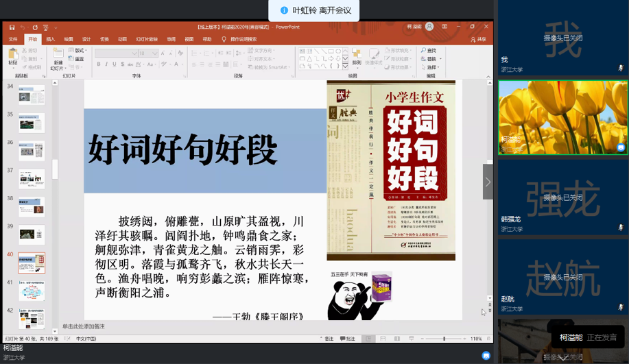Click the Reset (重置) slide button

[78, 59]
